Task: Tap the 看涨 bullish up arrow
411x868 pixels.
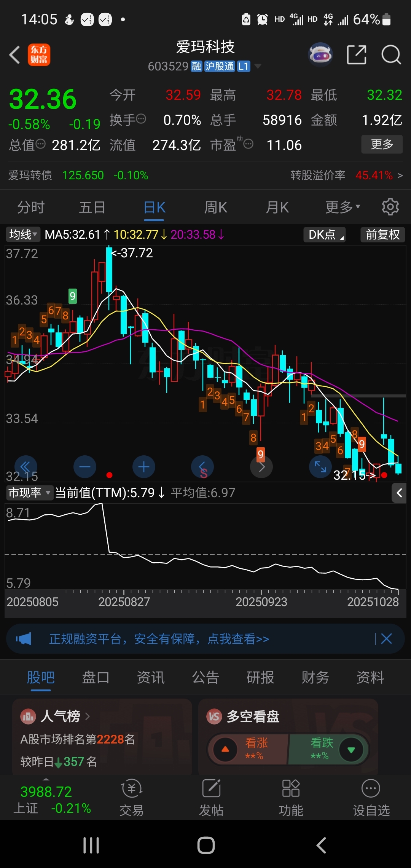Action: point(225,749)
